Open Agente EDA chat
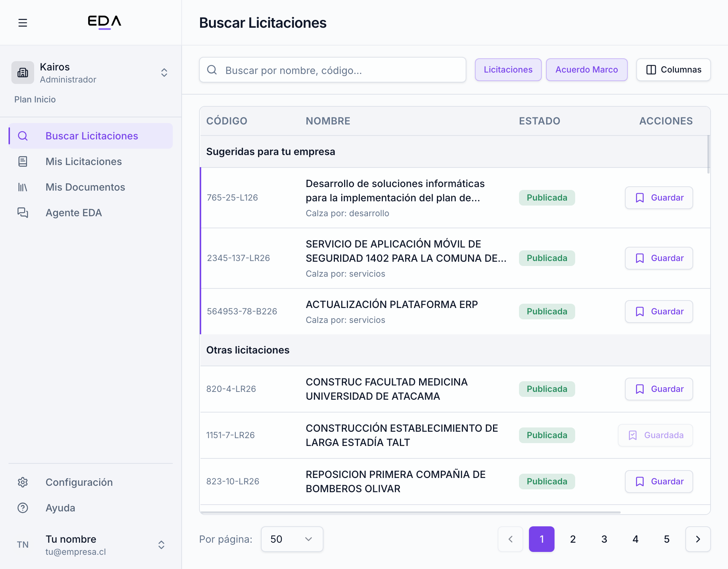The image size is (728, 569). click(91, 213)
